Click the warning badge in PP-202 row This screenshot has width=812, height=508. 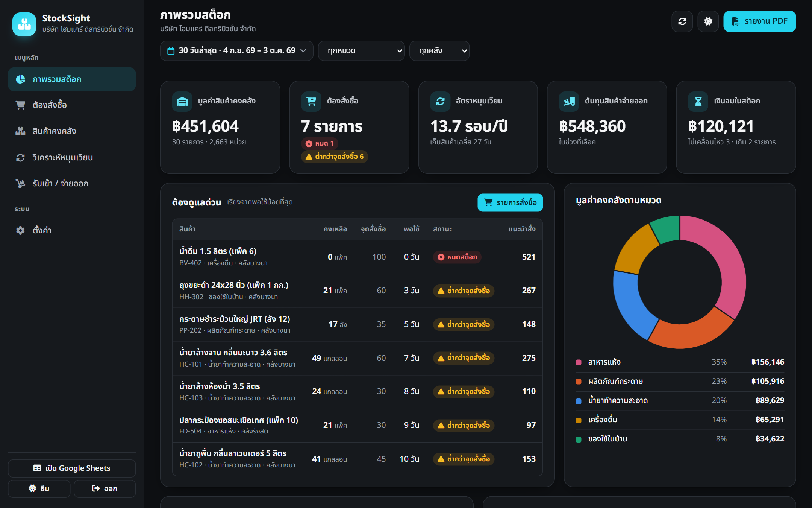[x=464, y=324]
